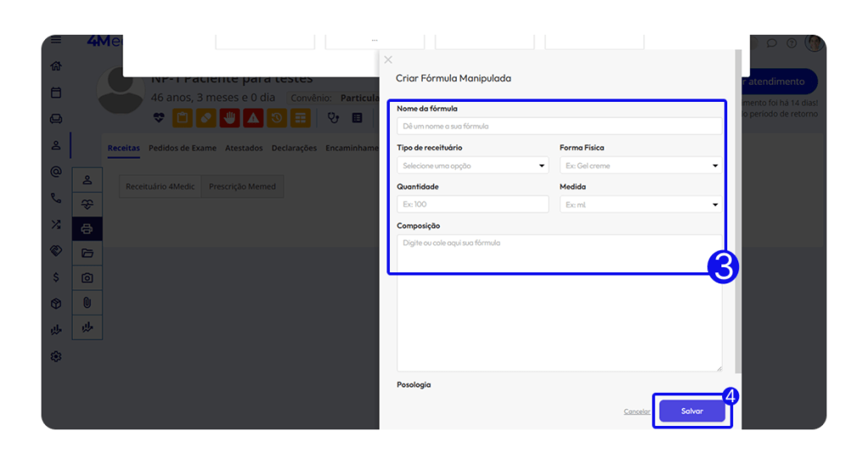This screenshot has width=868, height=465.
Task: Click the paperclip attachments icon
Action: click(x=86, y=303)
